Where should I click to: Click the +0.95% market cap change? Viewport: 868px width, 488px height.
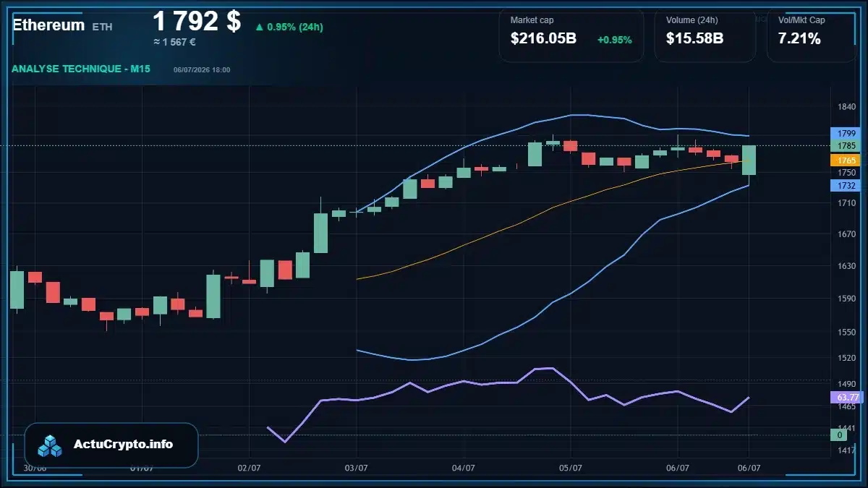615,40
